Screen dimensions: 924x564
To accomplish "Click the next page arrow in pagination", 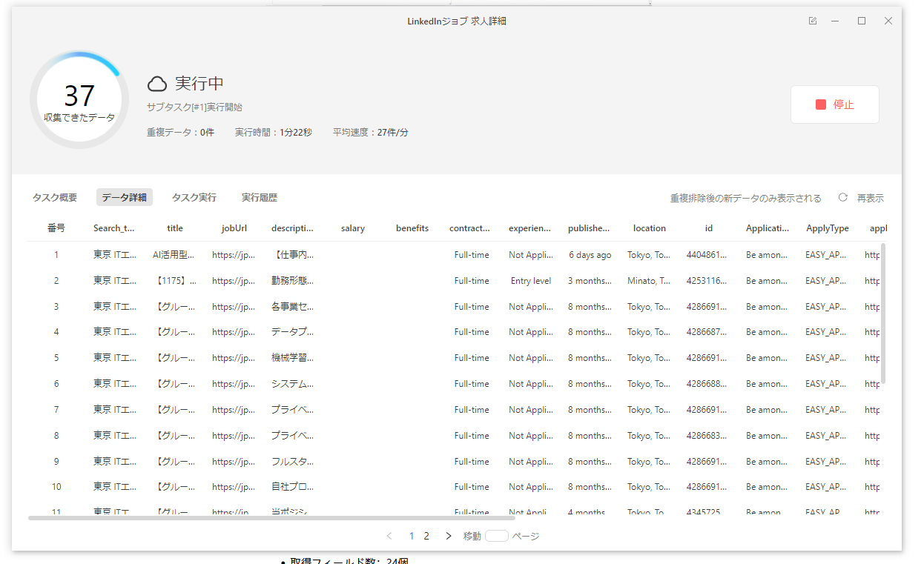I will click(x=448, y=535).
